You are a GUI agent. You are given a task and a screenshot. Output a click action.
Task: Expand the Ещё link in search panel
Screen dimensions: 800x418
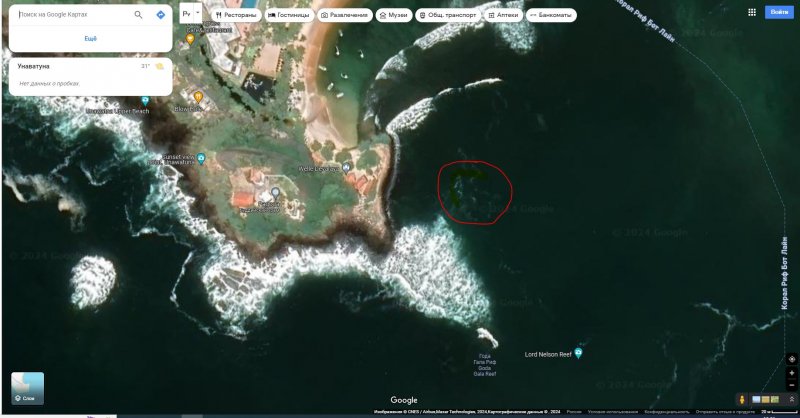90,37
